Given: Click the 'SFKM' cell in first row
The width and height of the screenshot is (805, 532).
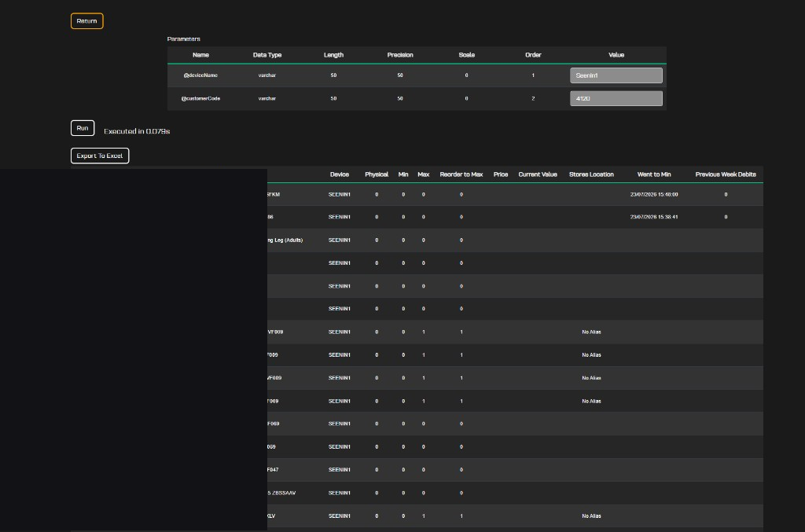Looking at the screenshot, I should point(274,194).
